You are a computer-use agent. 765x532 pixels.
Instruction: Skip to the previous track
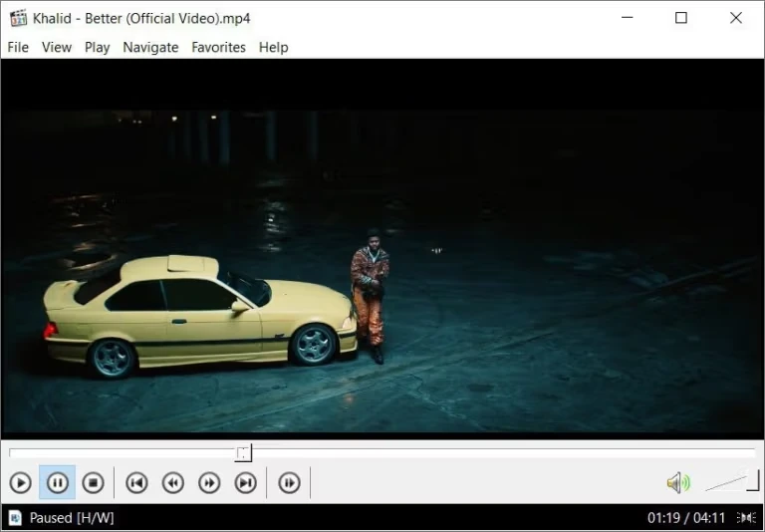(136, 483)
